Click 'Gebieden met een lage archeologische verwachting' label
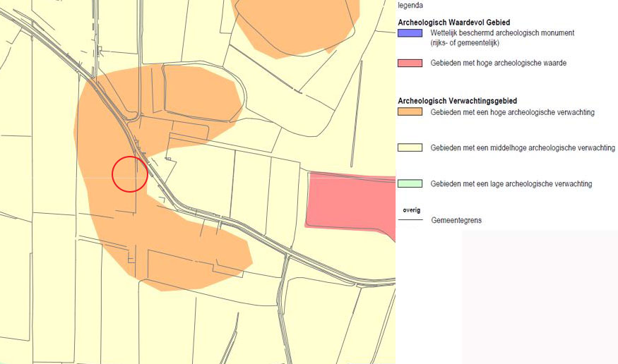618x364 pixels. pyautogui.click(x=511, y=184)
